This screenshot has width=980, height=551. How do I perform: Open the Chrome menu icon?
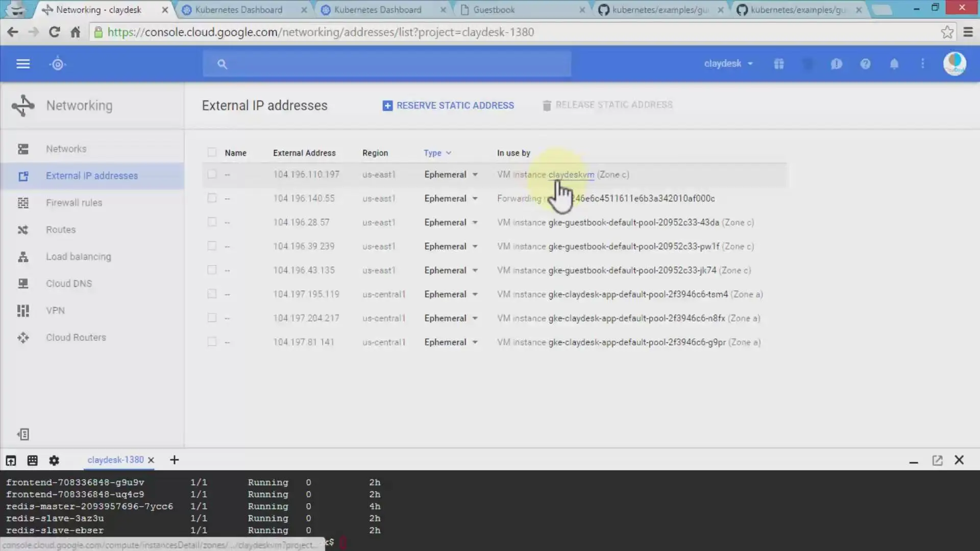[968, 32]
